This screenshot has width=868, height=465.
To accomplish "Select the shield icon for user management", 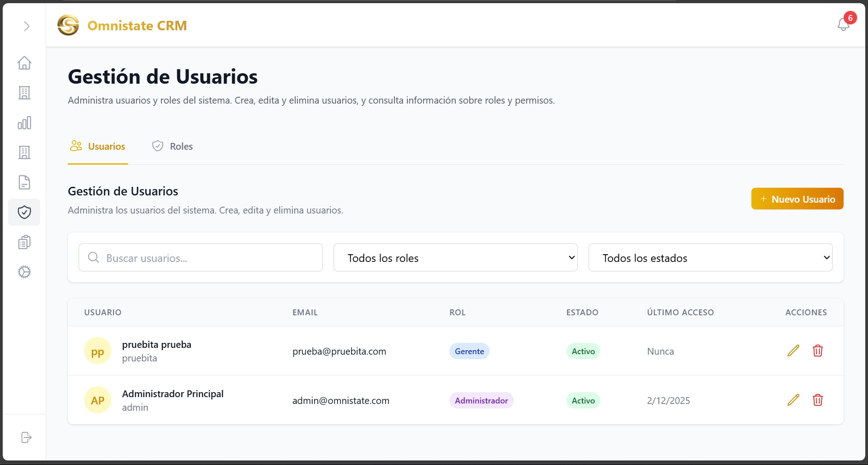I will point(24,212).
